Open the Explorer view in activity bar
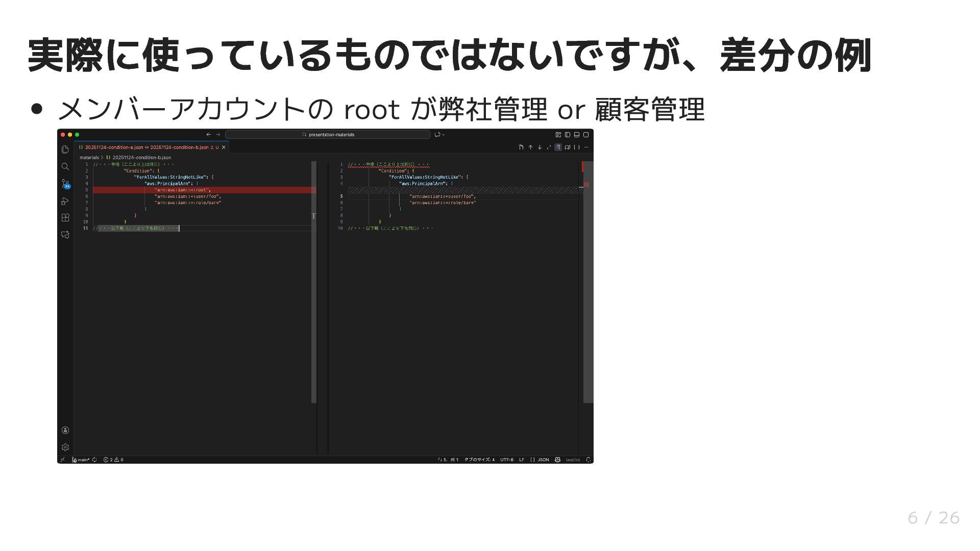 pos(65,149)
